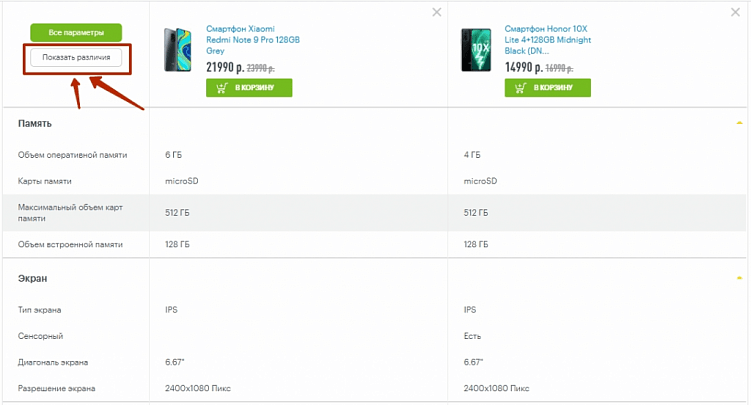751x405 pixels.
Task: Open Смартфон Xiaomi Redmi Note 9 Pro link
Action: tap(252, 39)
